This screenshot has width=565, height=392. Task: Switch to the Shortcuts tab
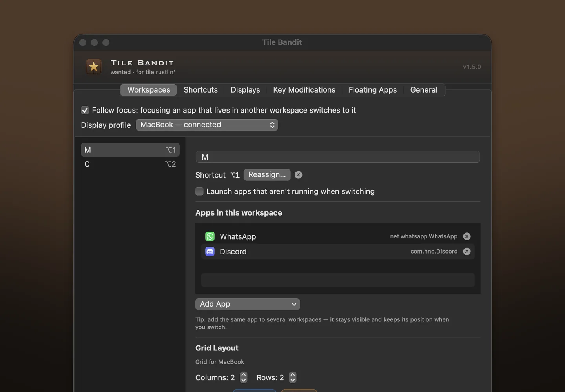coord(200,90)
